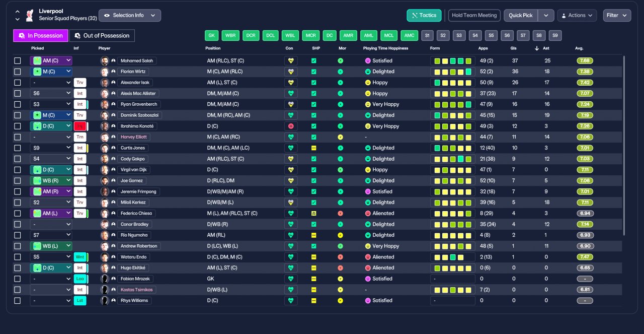Tick the checkbox for Andrew Robertson
Image resolution: width=644 pixels, height=334 pixels.
[18, 246]
